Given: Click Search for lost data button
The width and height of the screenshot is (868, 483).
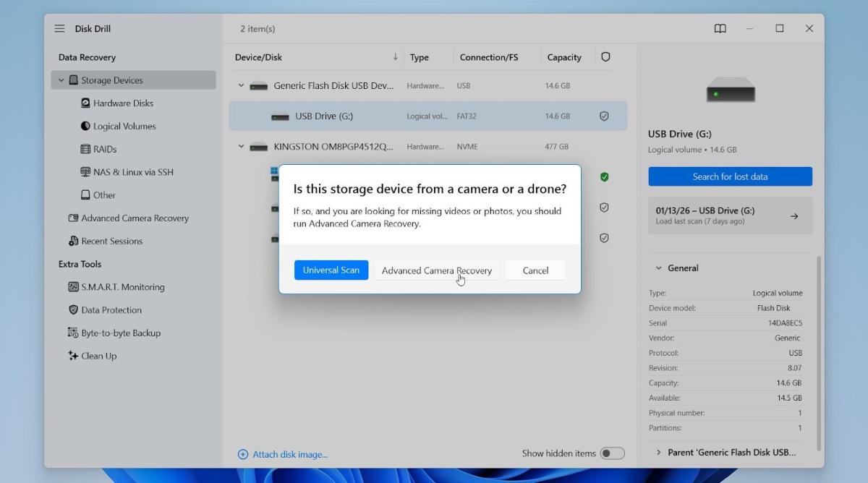Looking at the screenshot, I should pyautogui.click(x=729, y=176).
